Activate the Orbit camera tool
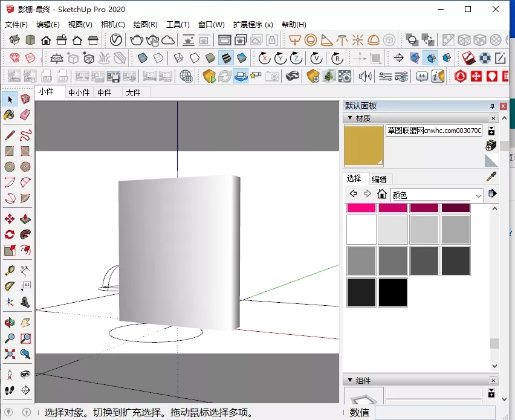The height and width of the screenshot is (420, 515). point(10,323)
